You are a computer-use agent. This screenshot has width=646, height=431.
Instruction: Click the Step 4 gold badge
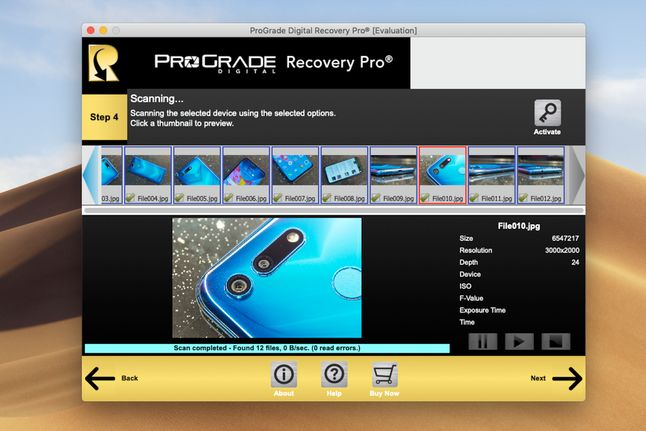click(x=104, y=117)
